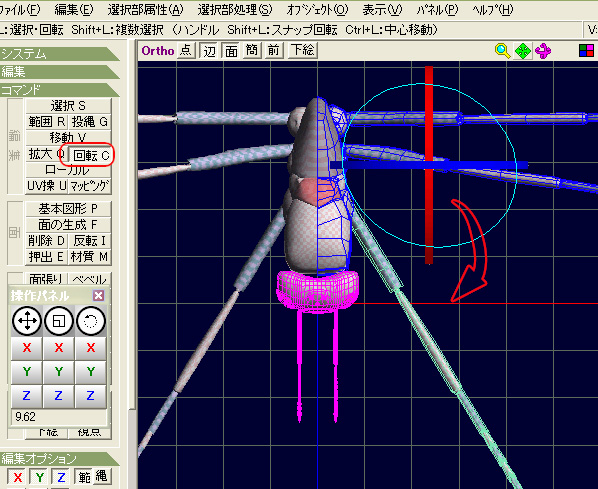Toggle 面 face display button
Image resolution: width=598 pixels, height=489 pixels.
click(x=231, y=50)
